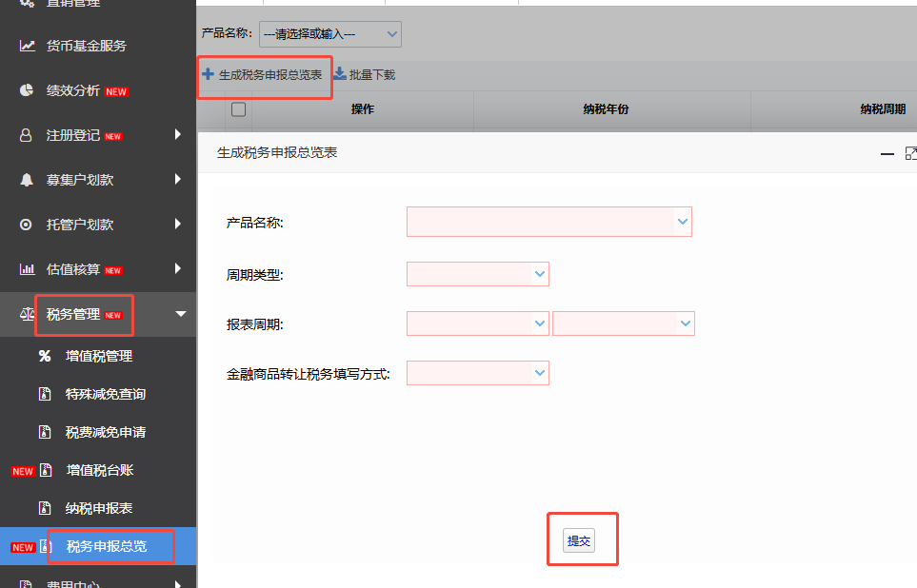917x588 pixels.
Task: Click the 纳税年份 column header
Action: (606, 109)
